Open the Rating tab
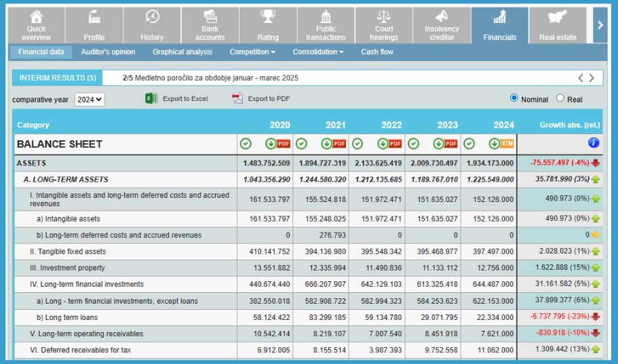The height and width of the screenshot is (364, 618). (x=268, y=25)
